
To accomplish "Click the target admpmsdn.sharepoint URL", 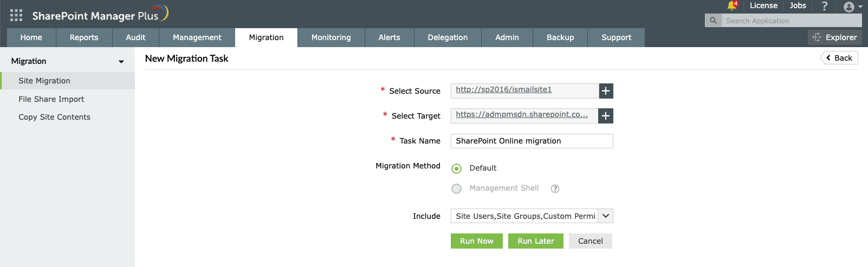I will point(522,115).
